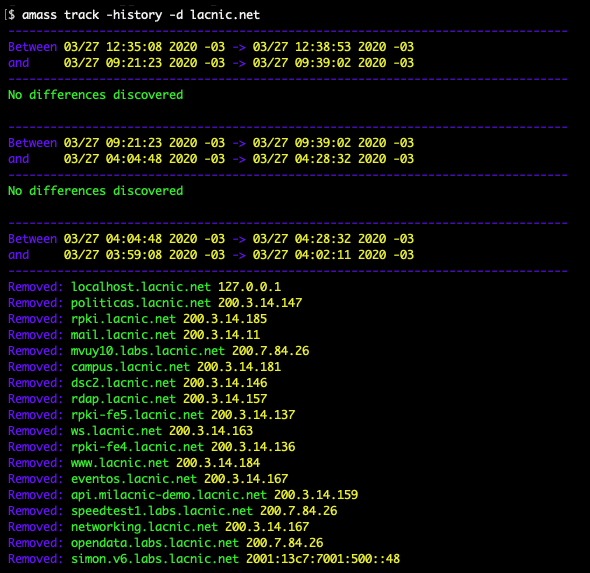Click politicas.lacnic.net hostname
590x573 pixels.
[141, 303]
